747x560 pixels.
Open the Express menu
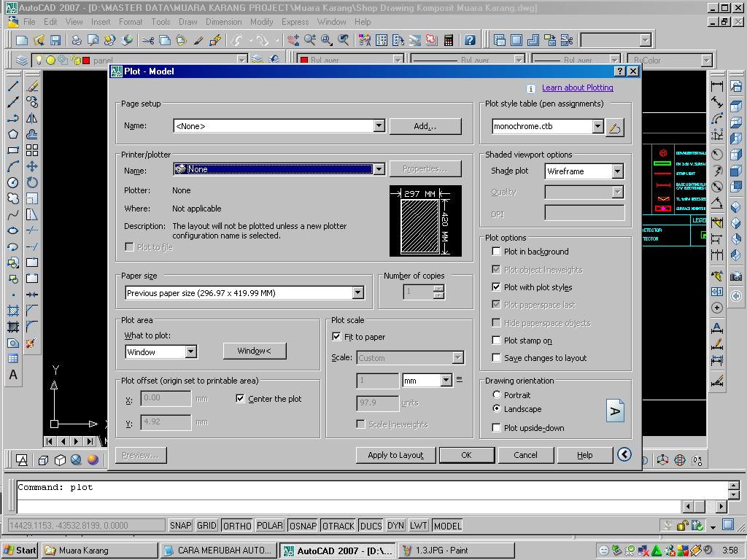click(295, 22)
